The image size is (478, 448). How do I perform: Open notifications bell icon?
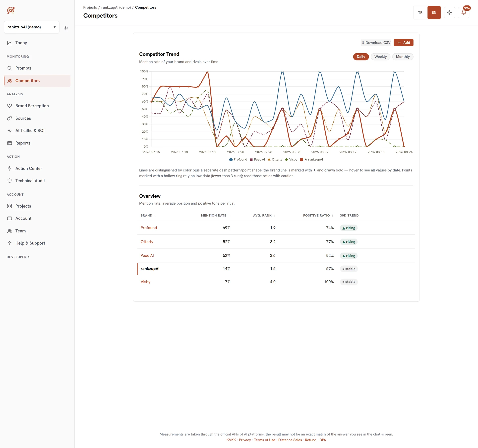(464, 12)
